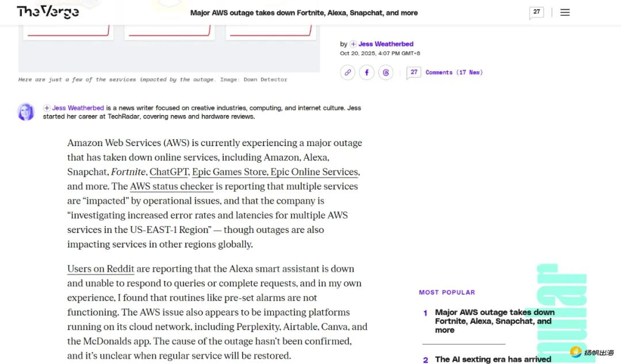This screenshot has height=364, width=621.
Task: Click plus icon next to Jess Weatherbed bio
Action: pos(47,108)
